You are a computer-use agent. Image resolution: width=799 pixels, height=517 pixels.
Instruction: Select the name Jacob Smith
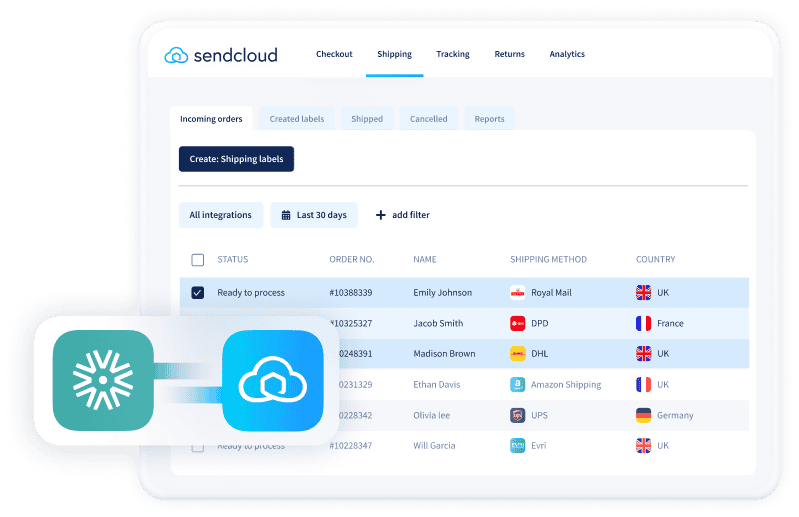pos(438,323)
